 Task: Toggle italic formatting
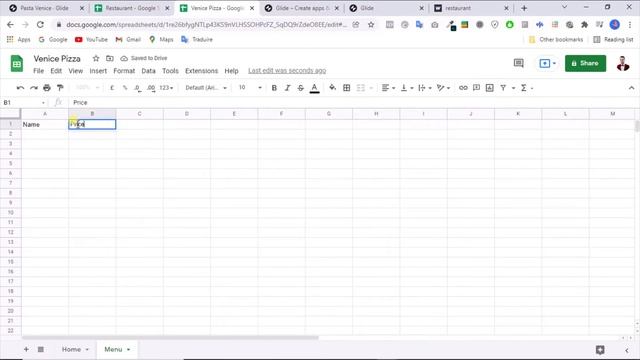coord(287,88)
